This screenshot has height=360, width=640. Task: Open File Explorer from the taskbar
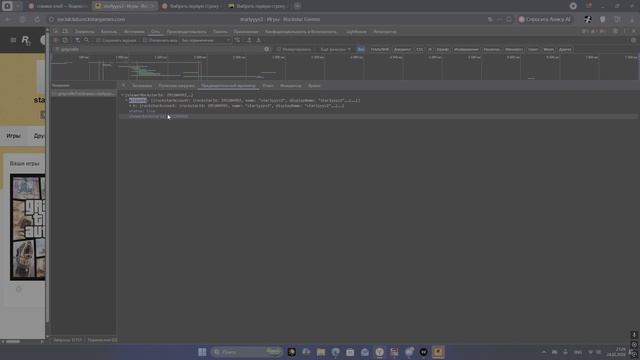[321, 352]
